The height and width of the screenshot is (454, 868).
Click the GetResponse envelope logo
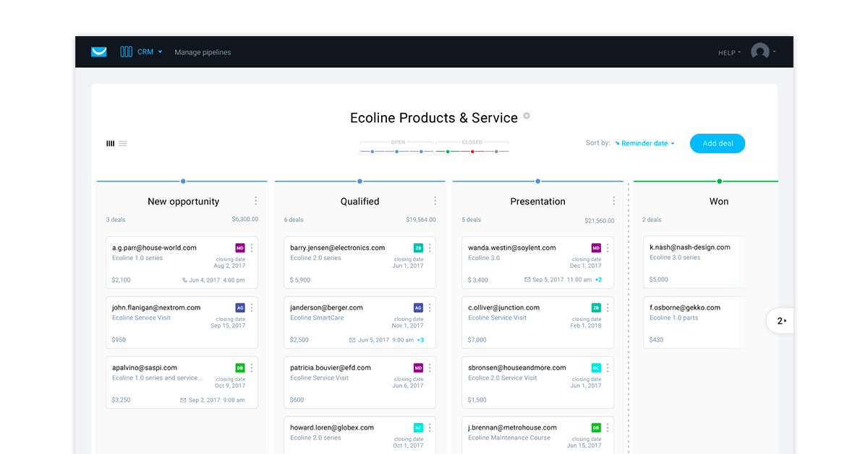pos(99,52)
